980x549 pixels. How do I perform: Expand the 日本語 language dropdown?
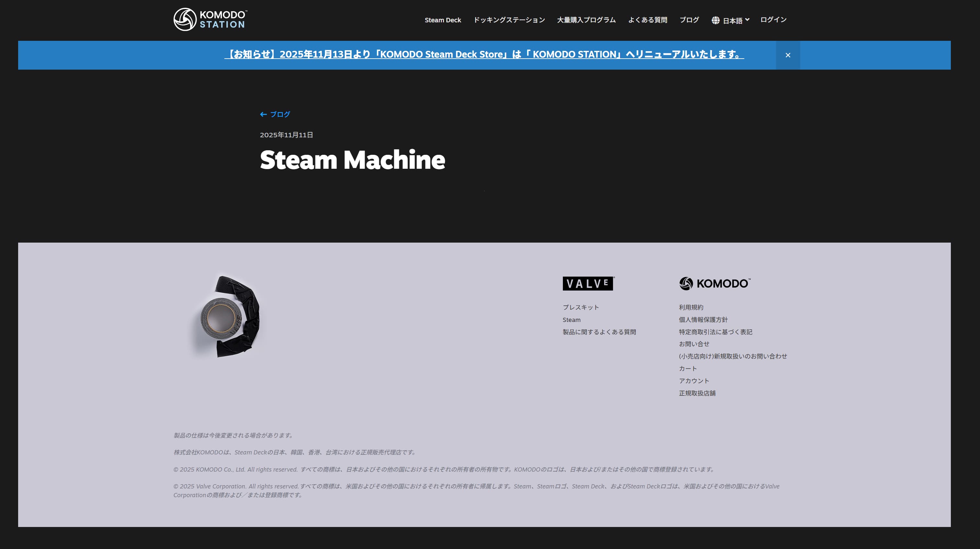(x=733, y=20)
